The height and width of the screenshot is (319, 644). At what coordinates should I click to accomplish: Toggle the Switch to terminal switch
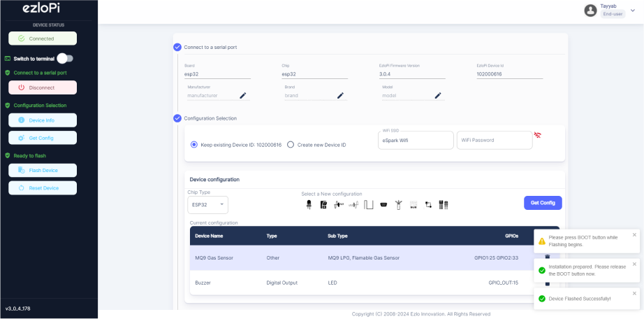(65, 59)
